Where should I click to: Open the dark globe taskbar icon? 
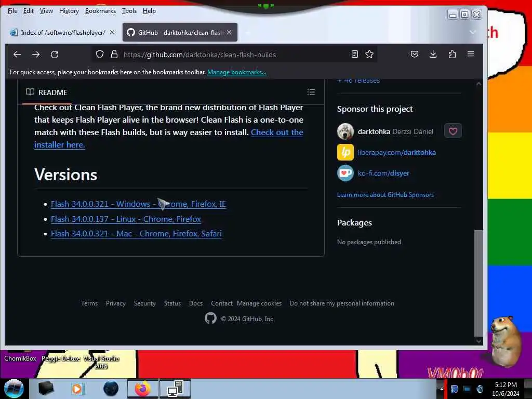point(111,389)
